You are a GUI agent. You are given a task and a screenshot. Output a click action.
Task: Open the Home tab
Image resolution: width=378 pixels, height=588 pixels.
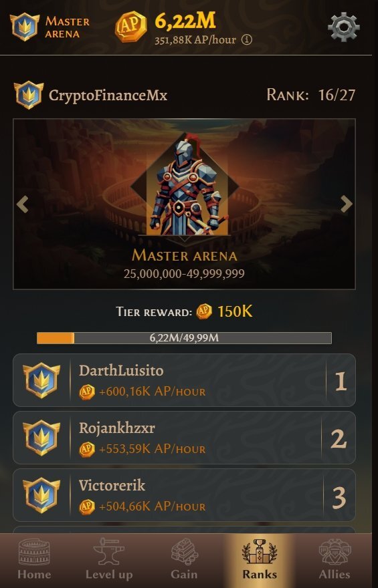[34, 559]
